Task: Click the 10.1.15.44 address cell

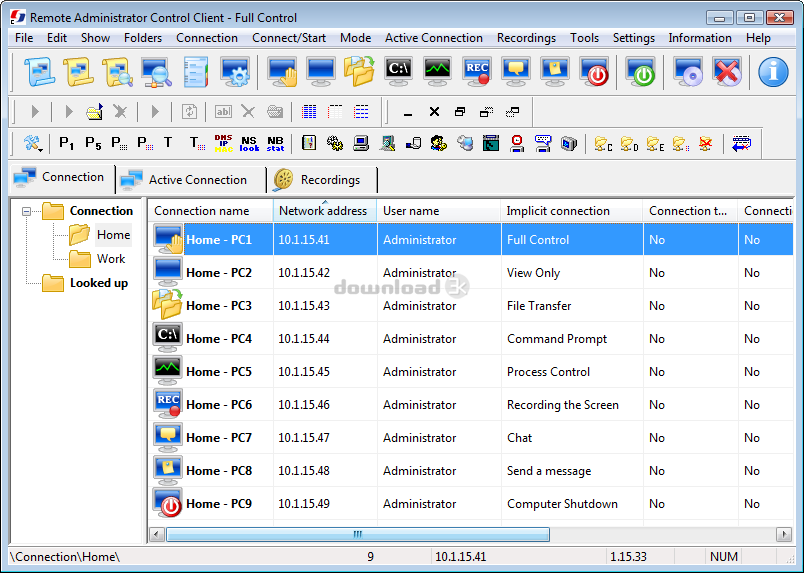Action: pos(325,339)
